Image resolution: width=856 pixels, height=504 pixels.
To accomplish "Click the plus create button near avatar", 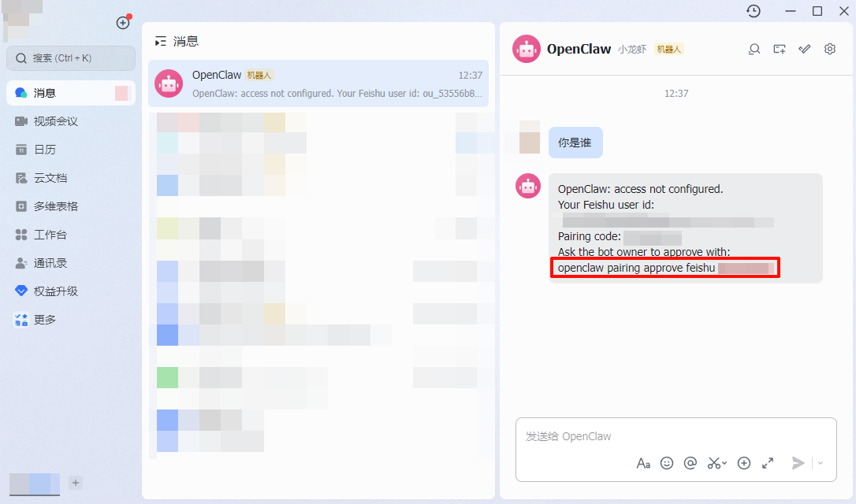I will click(x=123, y=23).
